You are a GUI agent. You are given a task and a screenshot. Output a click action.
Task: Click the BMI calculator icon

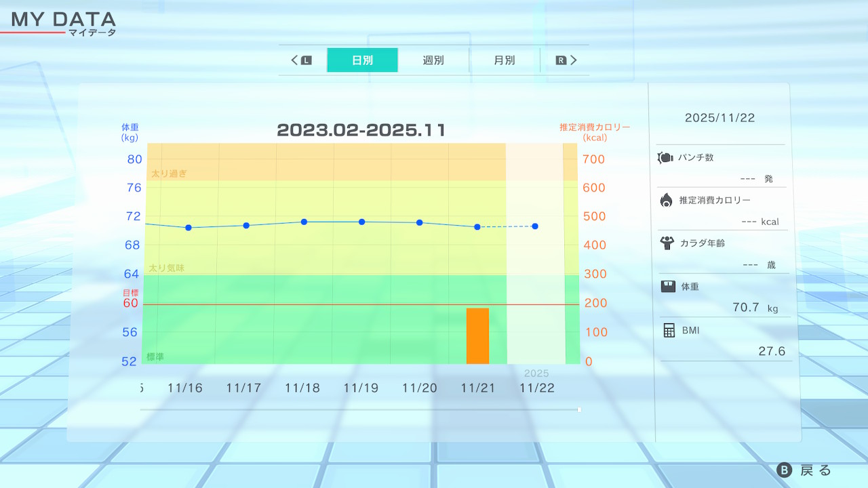pos(669,330)
